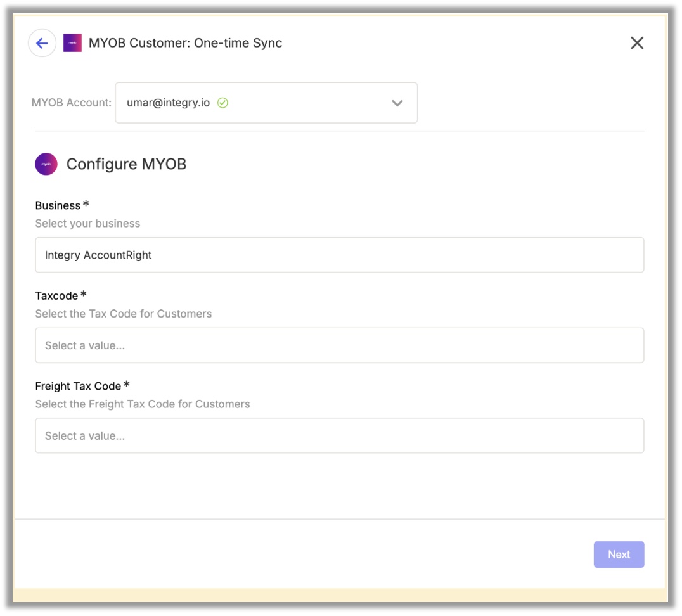
Task: Click the Select your business hint text
Action: 87,224
